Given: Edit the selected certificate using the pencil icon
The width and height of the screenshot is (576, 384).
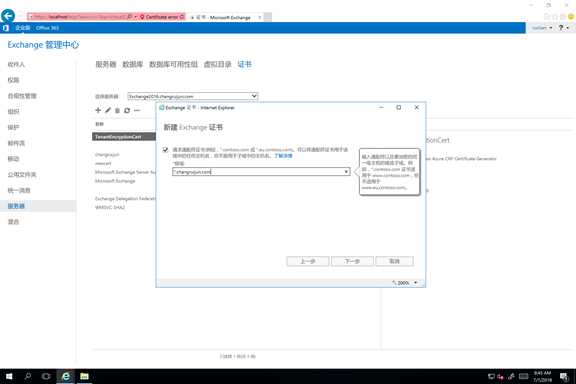Looking at the screenshot, I should pos(108,110).
